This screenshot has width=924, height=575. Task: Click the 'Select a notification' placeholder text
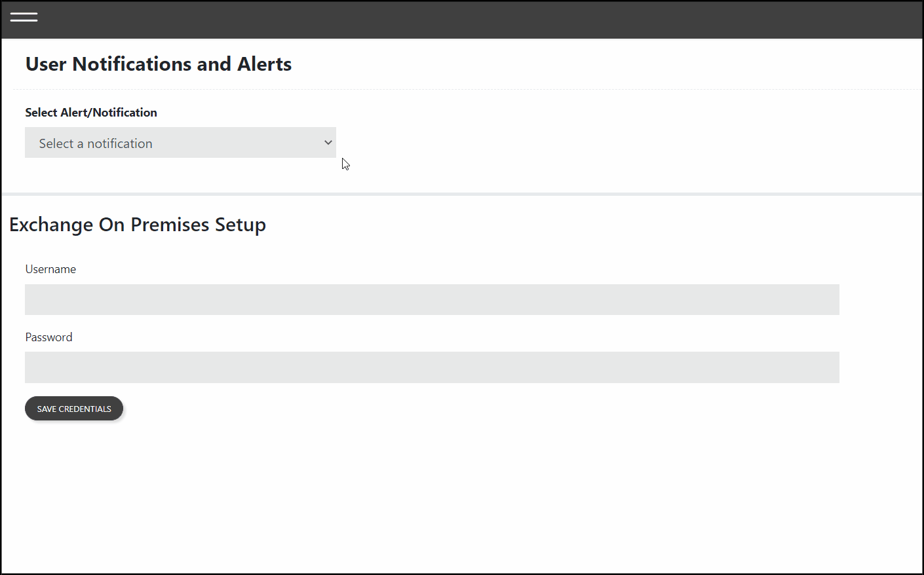(96, 143)
